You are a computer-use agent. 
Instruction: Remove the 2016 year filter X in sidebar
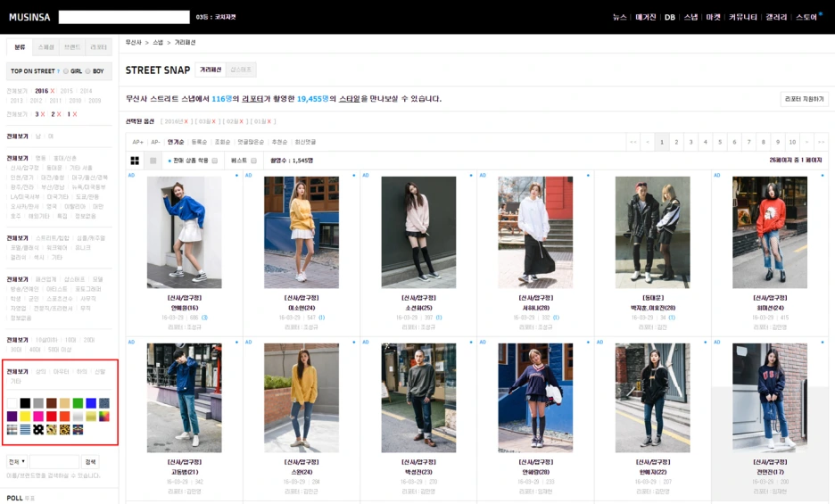tap(52, 91)
